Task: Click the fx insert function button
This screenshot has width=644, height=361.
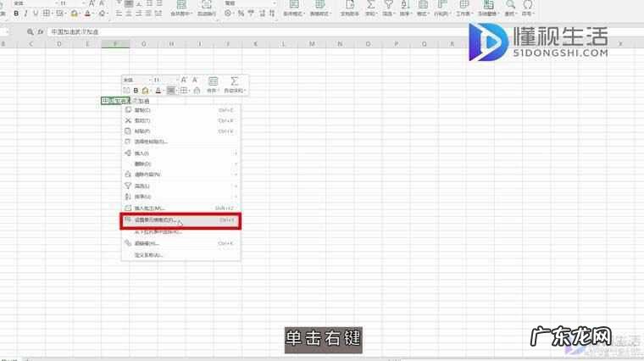Action: tap(41, 31)
